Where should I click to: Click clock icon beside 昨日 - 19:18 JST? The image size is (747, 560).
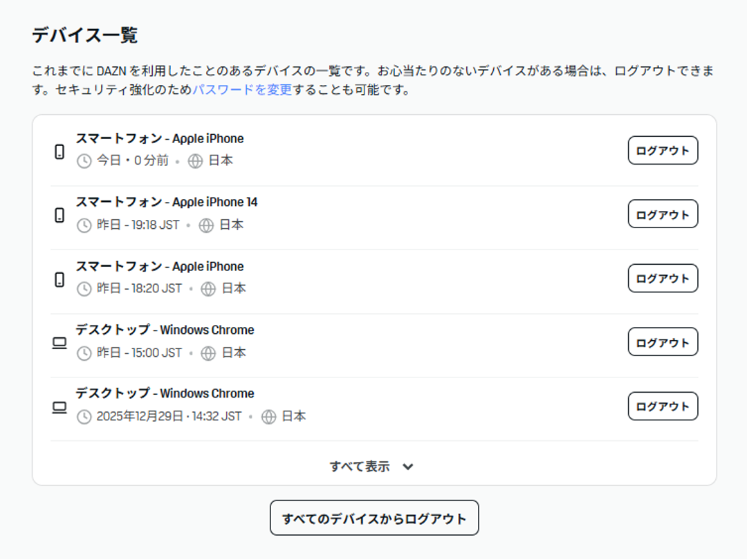[84, 225]
